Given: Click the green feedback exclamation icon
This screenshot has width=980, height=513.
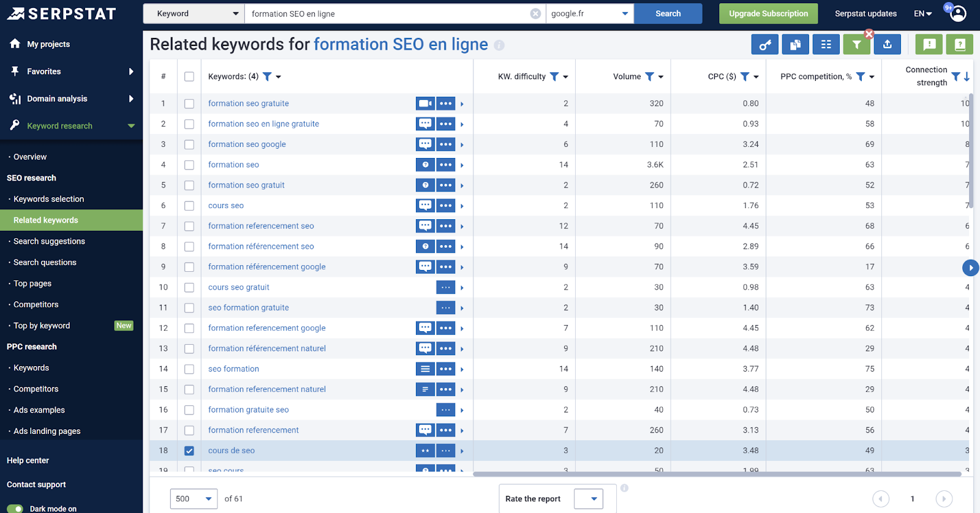Looking at the screenshot, I should 929,45.
